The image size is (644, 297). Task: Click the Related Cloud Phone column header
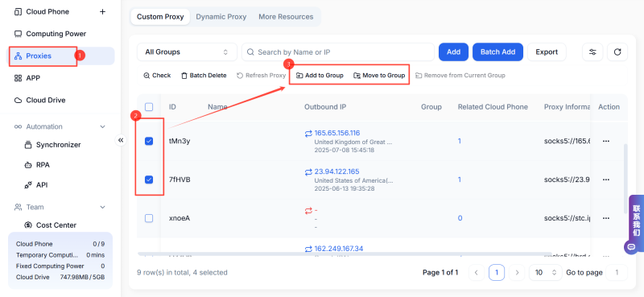[x=493, y=107]
